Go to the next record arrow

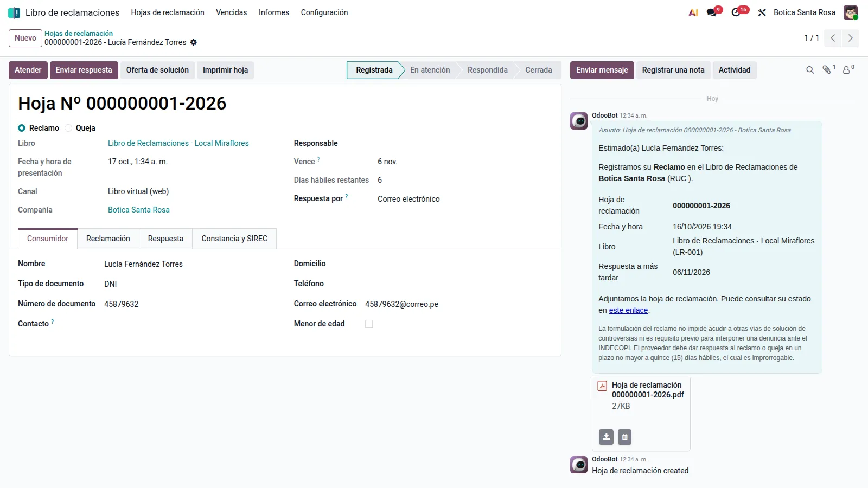[x=850, y=38]
